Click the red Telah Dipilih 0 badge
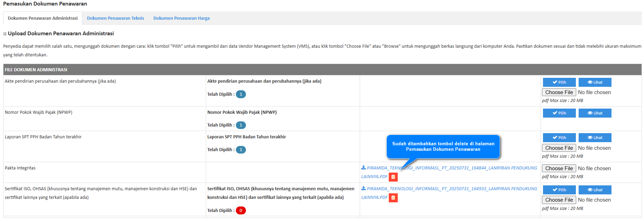Image resolution: width=644 pixels, height=221 pixels. tap(241, 211)
